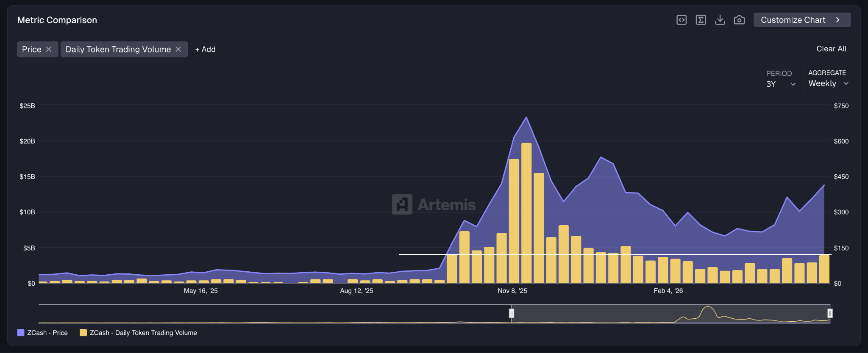This screenshot has width=868, height=353.
Task: Click the $450 right axis label
Action: coord(841,177)
